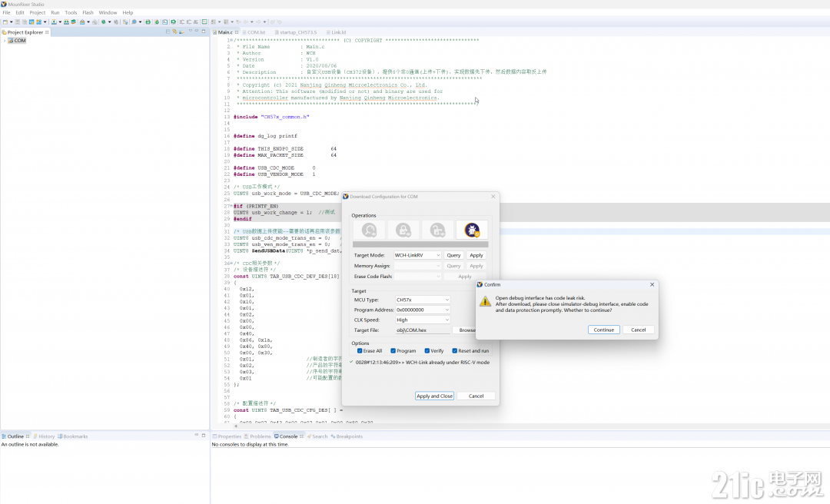Open the Program Address dropdown
The image size is (830, 504).
423,310
